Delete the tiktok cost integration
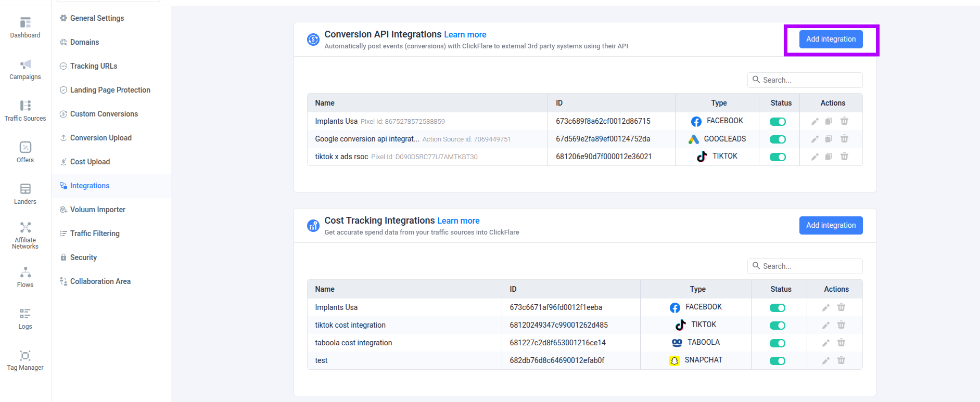The width and height of the screenshot is (980, 402). pyautogui.click(x=841, y=325)
